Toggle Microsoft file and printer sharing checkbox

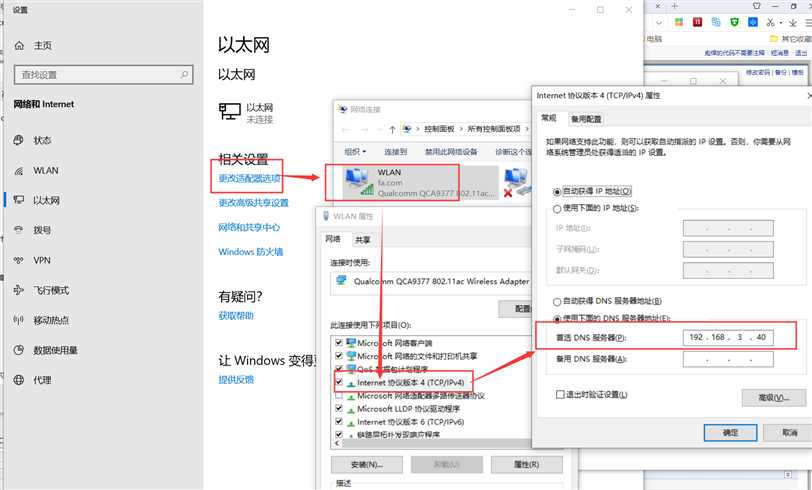pos(339,356)
